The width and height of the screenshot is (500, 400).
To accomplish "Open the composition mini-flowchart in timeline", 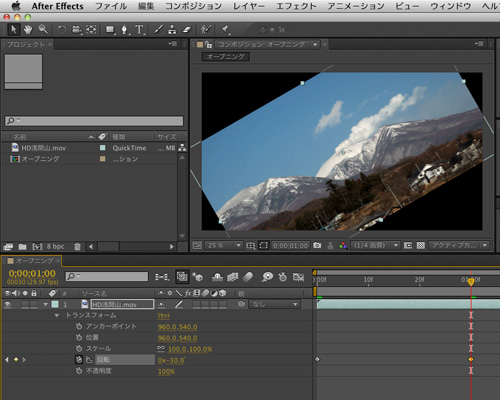I will click(x=162, y=277).
